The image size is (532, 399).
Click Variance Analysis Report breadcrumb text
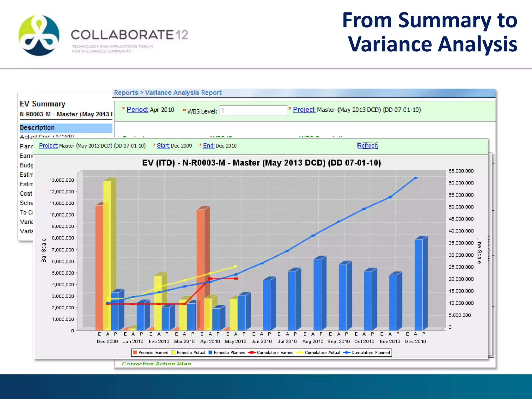183,93
